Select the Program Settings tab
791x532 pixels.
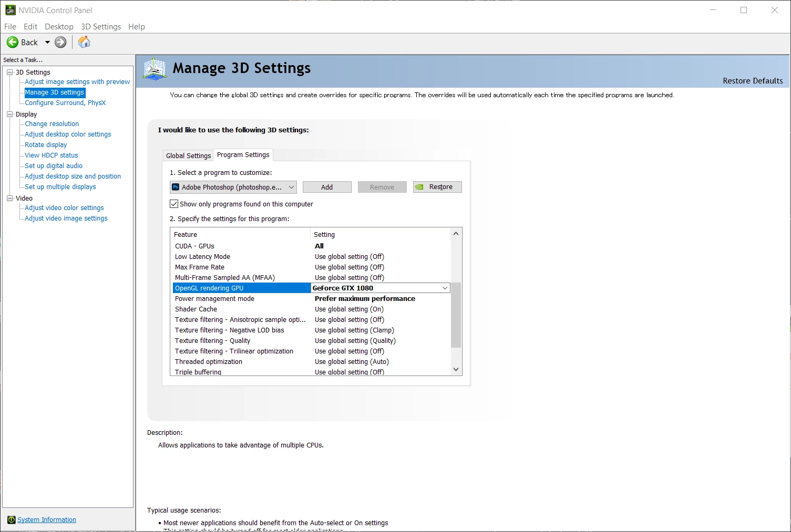(243, 155)
